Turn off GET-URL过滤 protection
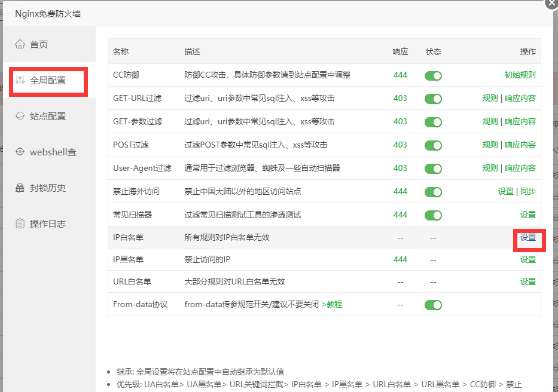This screenshot has height=392, width=558. click(x=433, y=99)
